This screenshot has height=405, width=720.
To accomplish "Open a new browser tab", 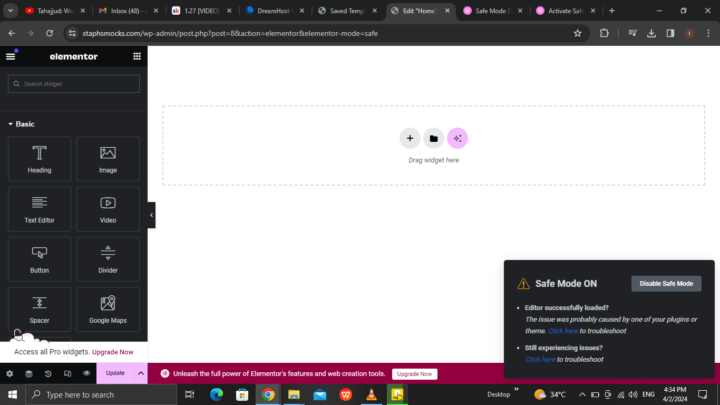I will pyautogui.click(x=612, y=11).
